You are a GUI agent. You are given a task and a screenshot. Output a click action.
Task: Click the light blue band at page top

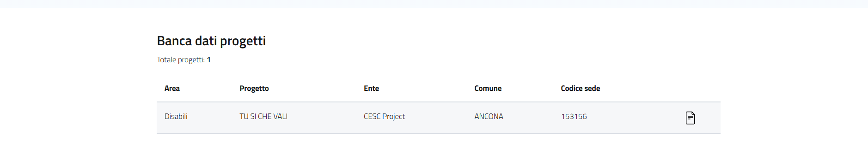434,4
